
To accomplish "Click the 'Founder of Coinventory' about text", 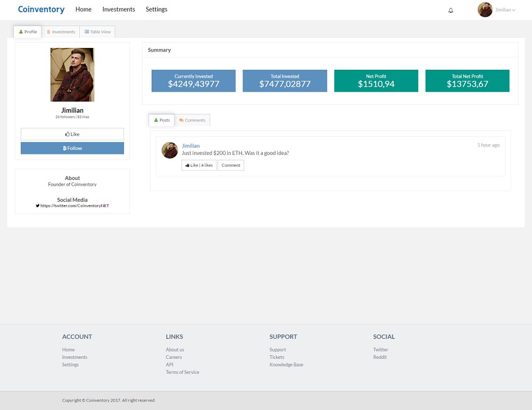I will 72,184.
